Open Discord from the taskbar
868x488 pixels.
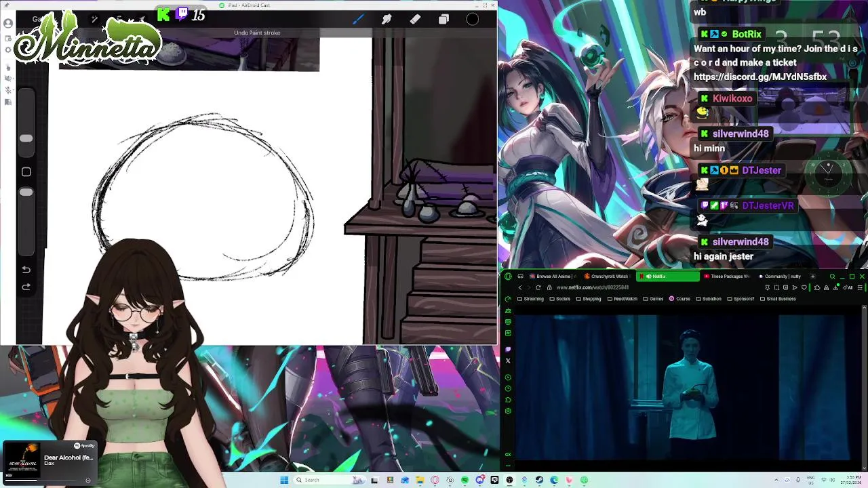479,480
